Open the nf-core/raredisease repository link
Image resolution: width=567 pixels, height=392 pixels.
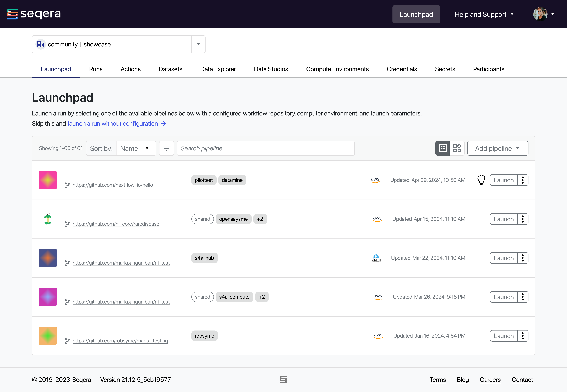click(x=116, y=224)
